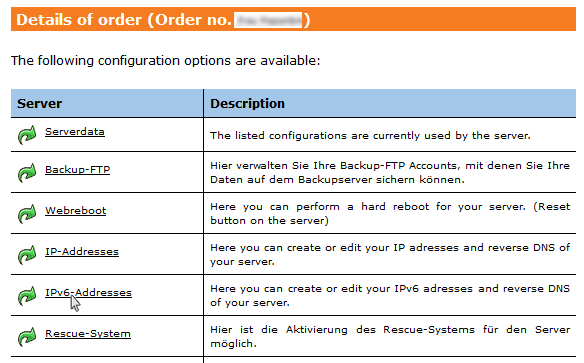Click the Description column header
This screenshot has height=363, width=584.
click(x=247, y=104)
